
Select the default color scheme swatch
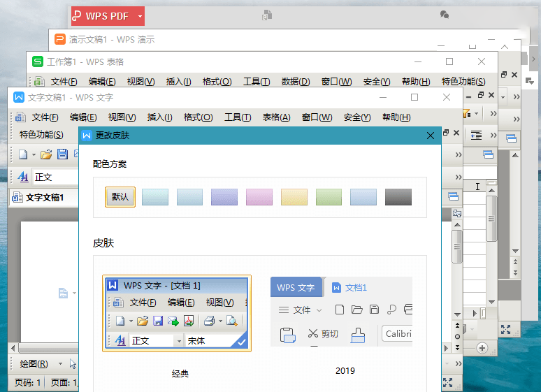pos(120,197)
